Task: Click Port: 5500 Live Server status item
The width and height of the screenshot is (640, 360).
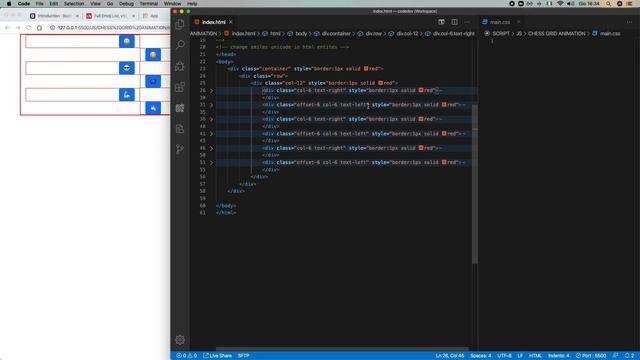Action: coord(591,356)
